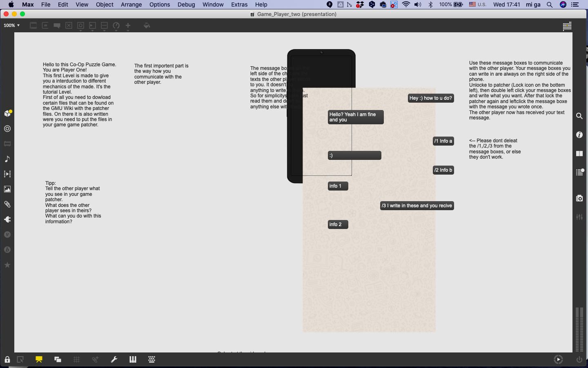Image resolution: width=588 pixels, height=368 pixels.
Task: Open the Wi-Fi status menu
Action: [406, 4]
